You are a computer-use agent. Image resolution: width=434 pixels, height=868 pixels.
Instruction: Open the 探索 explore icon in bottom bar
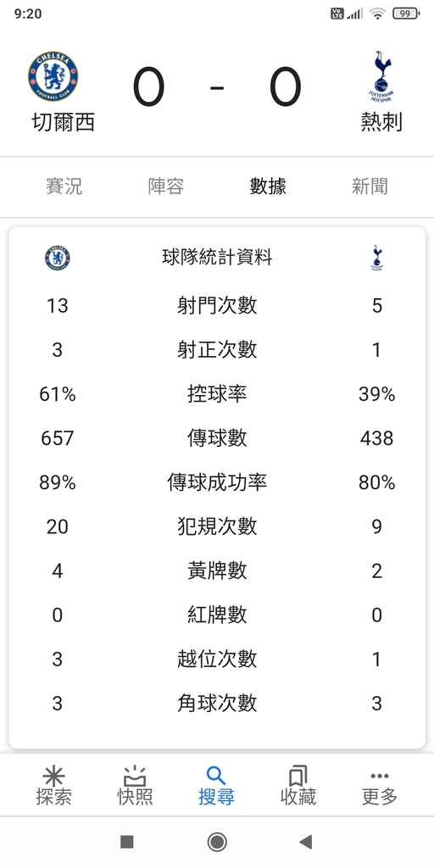53,776
